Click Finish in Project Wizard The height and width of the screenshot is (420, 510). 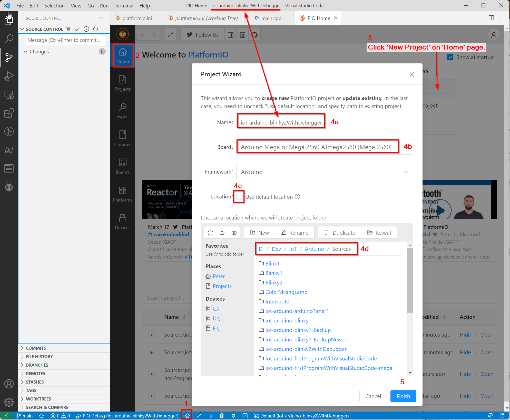point(403,396)
